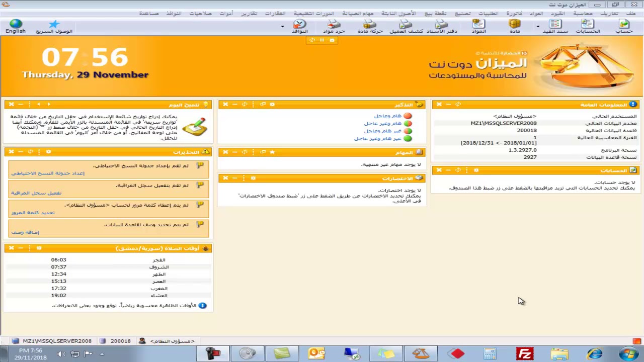The width and height of the screenshot is (644, 362).
Task: Collapse the التحذيرات panel with minimize dash
Action: click(21, 151)
